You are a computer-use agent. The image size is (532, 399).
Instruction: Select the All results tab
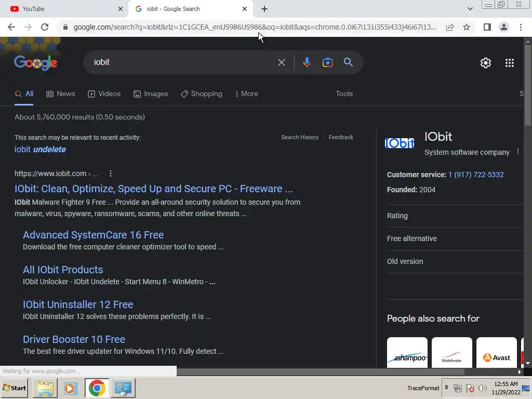click(24, 94)
